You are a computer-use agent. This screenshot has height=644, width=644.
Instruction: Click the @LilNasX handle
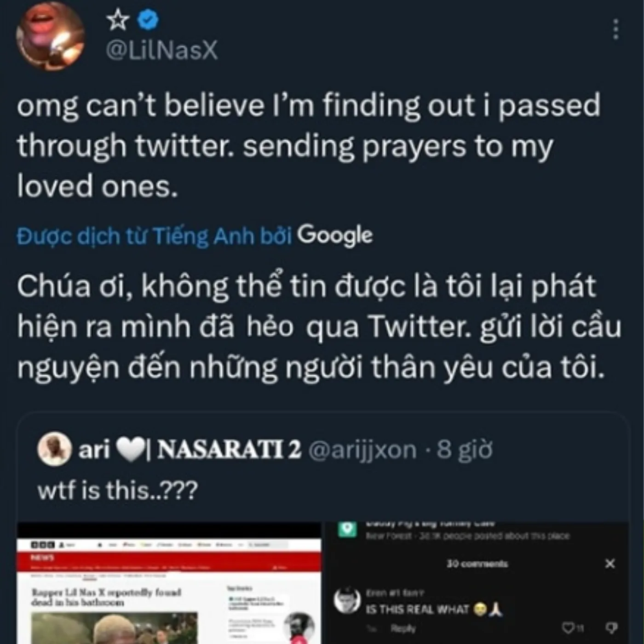tap(161, 51)
